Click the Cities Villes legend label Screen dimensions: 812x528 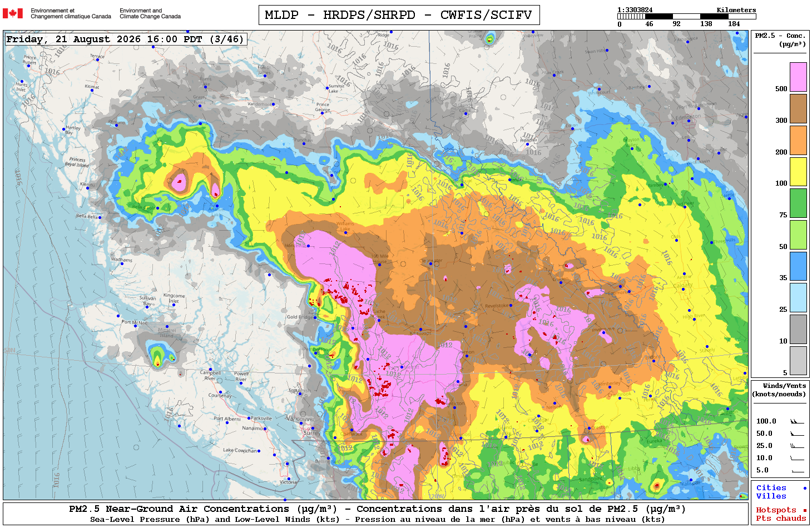click(771, 492)
